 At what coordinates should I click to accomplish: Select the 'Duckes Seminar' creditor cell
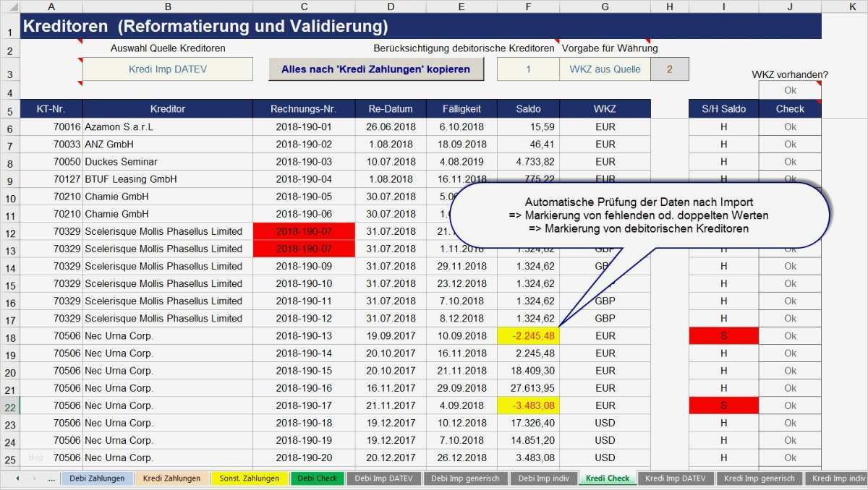point(168,162)
